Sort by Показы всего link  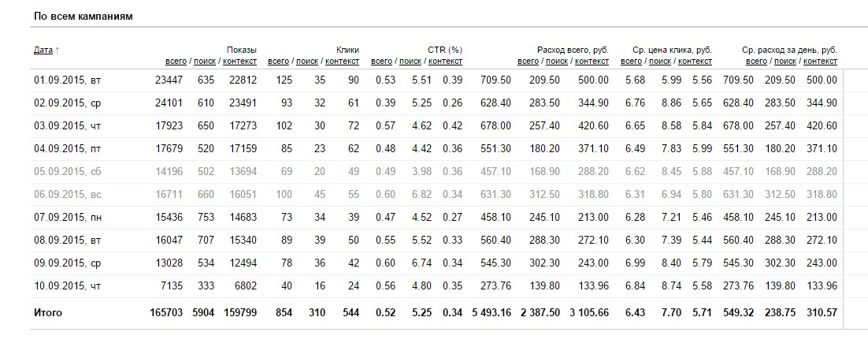(176, 61)
